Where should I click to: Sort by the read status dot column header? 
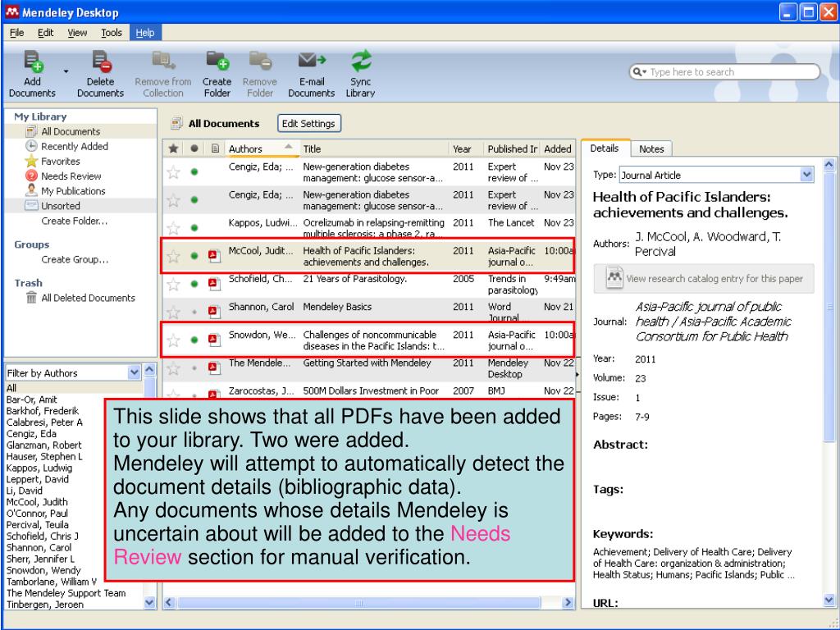(194, 149)
